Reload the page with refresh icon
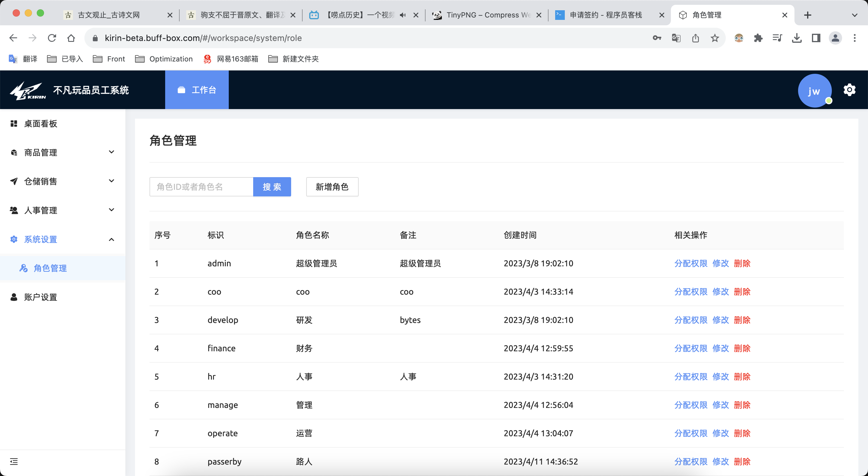The image size is (868, 476). coord(52,38)
